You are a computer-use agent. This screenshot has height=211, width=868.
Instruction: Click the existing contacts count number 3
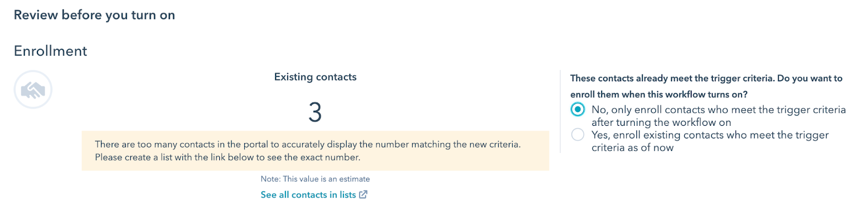pos(315,112)
